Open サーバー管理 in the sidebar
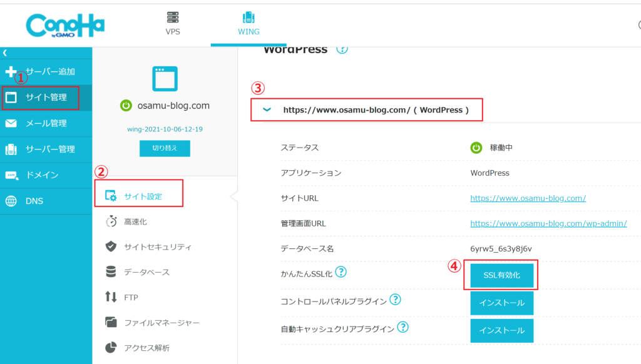The height and width of the screenshot is (364, 641). click(x=46, y=149)
